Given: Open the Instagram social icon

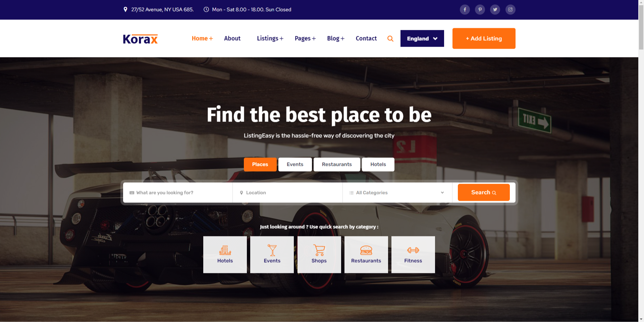Looking at the screenshot, I should pos(510,9).
